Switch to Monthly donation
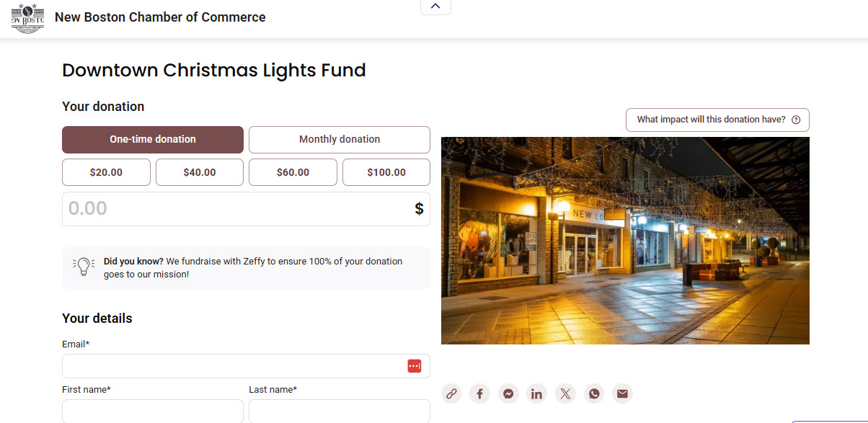The height and width of the screenshot is (423, 868). (x=339, y=140)
